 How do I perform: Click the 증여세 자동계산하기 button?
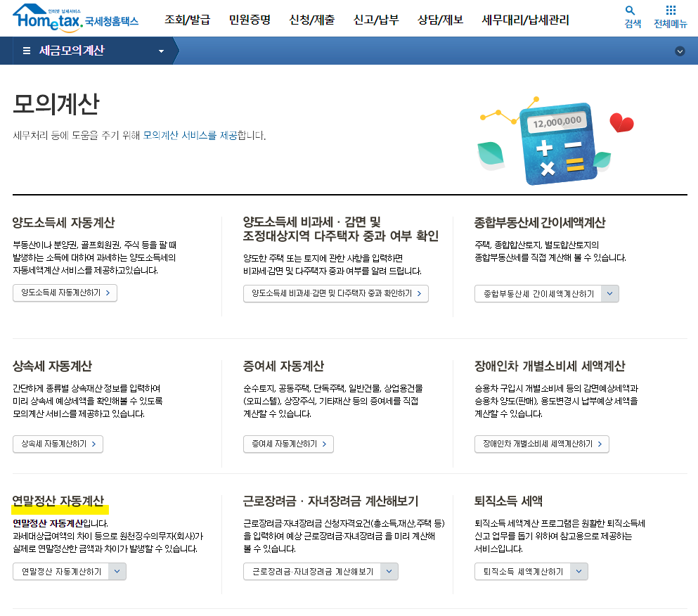pos(287,444)
